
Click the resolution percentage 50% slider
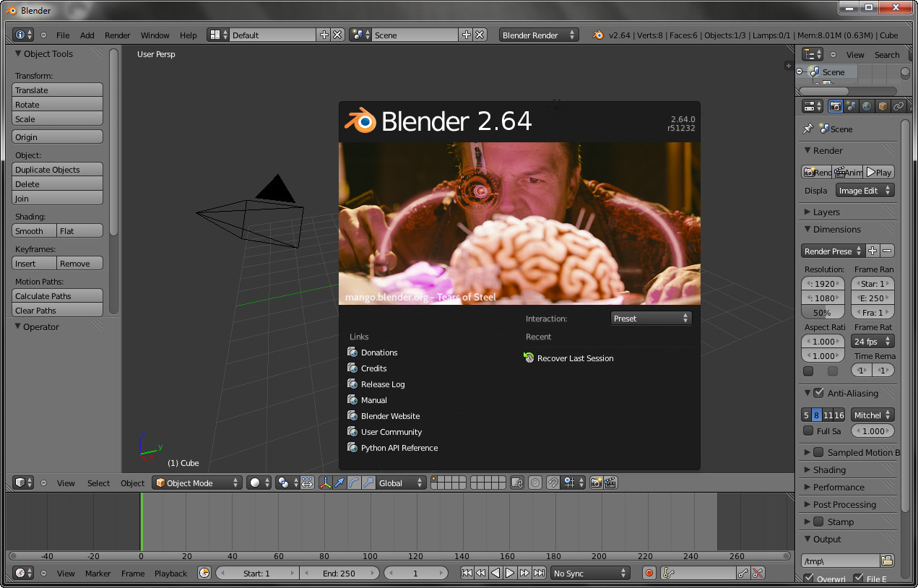point(822,312)
